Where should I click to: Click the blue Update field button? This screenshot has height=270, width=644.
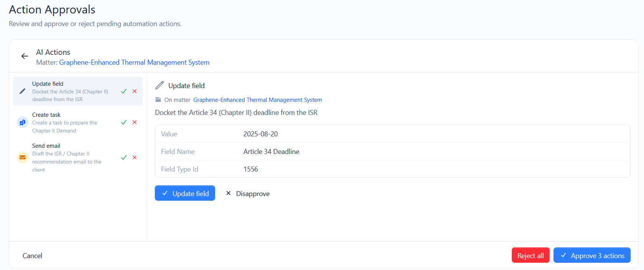coord(185,193)
